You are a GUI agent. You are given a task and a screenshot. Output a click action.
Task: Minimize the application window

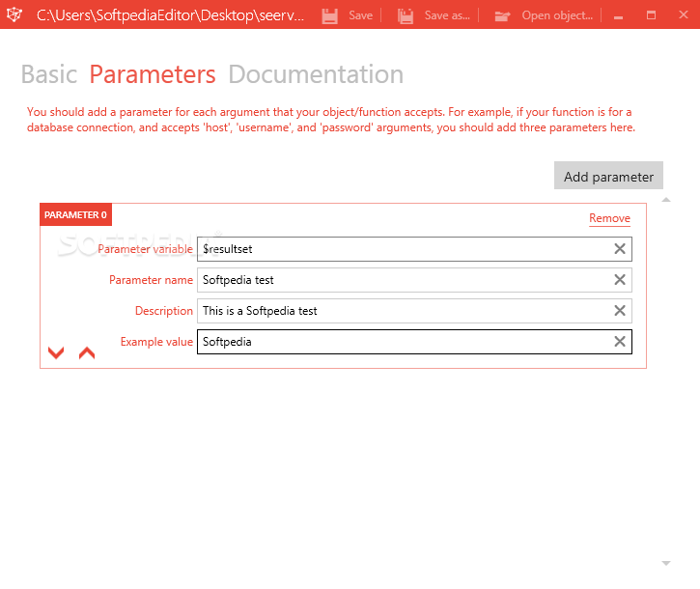coord(618,17)
